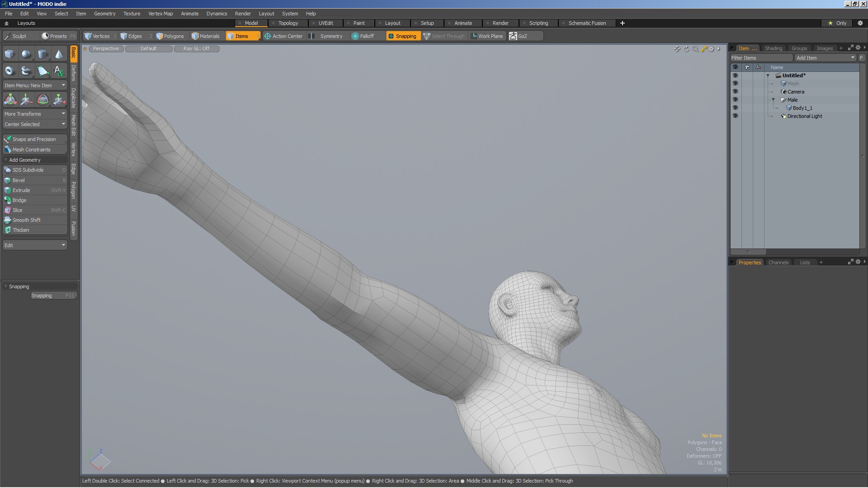
Task: Select the Sphere primitive tool
Action: point(26,53)
